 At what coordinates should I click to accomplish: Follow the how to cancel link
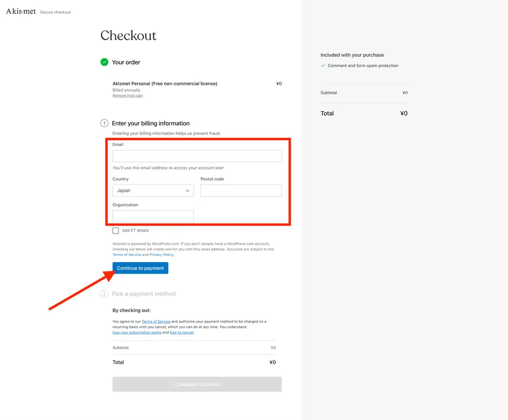point(181,333)
